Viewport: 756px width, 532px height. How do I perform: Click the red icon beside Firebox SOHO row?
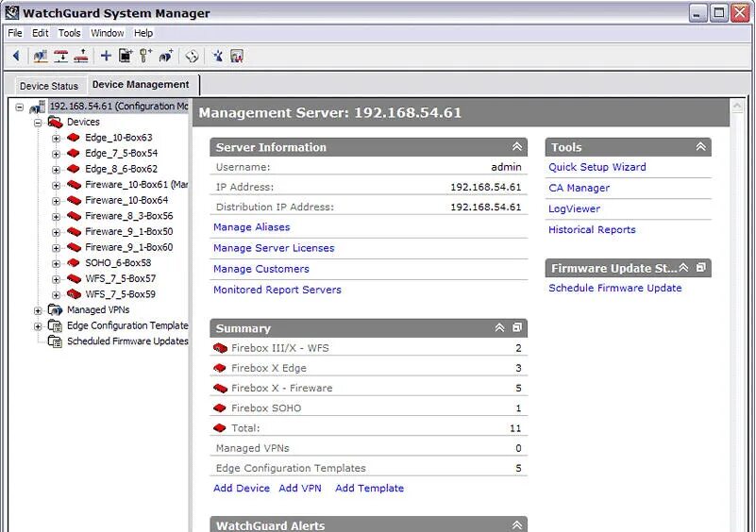point(219,408)
